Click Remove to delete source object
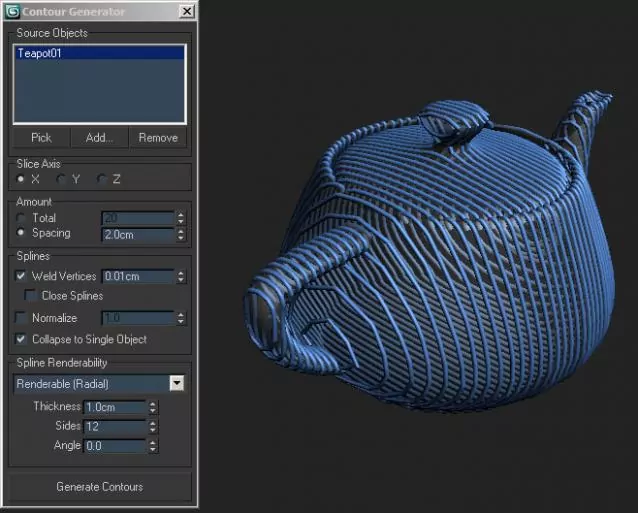The height and width of the screenshot is (513, 638). point(158,138)
